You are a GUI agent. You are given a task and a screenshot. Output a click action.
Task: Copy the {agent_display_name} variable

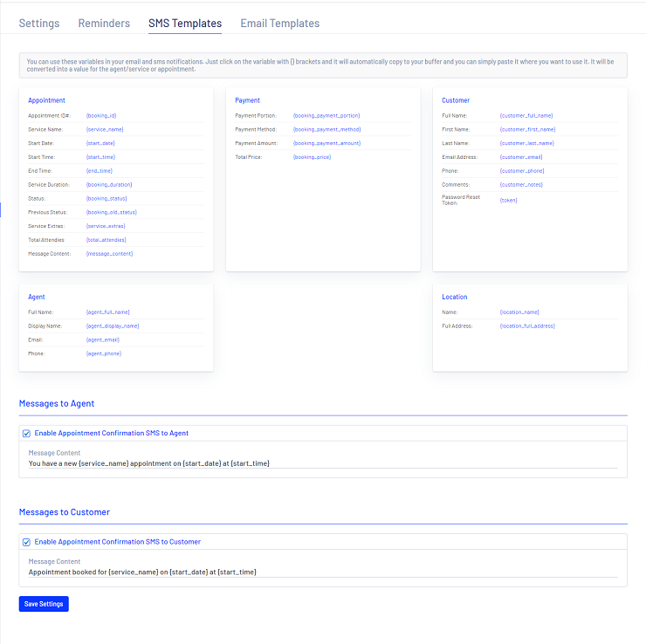click(113, 325)
